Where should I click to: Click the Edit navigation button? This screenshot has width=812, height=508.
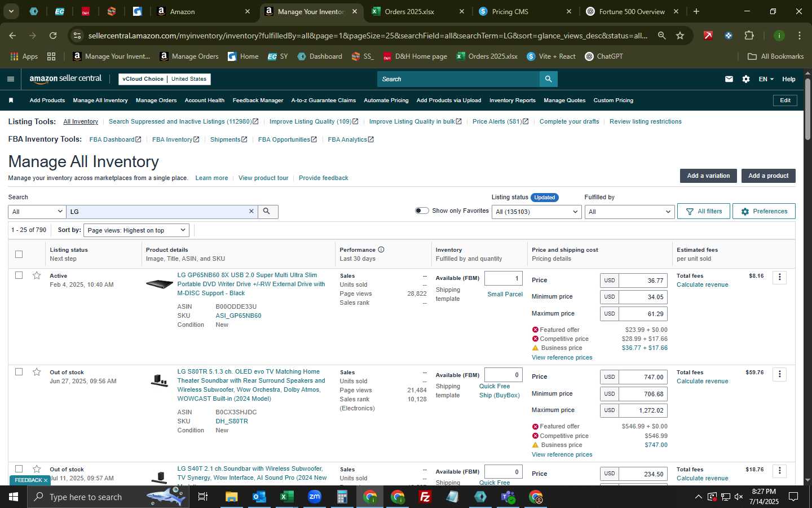(785, 100)
